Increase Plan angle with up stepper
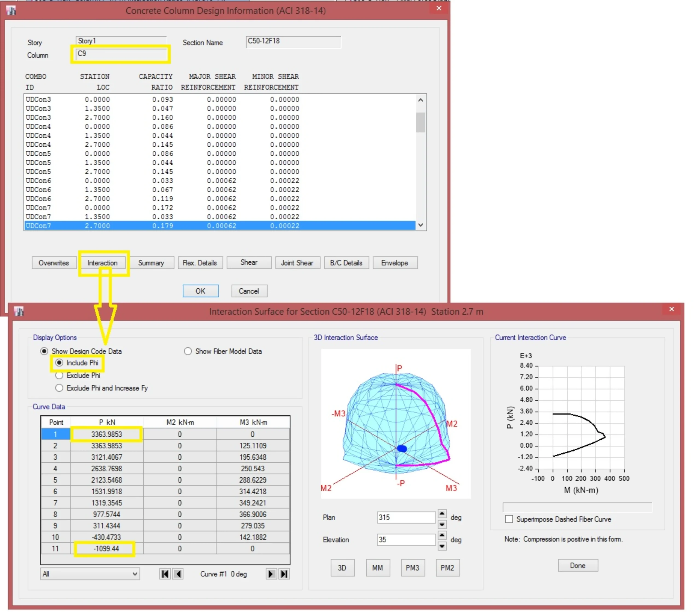Screen dimensions: 700x612 coord(442,513)
